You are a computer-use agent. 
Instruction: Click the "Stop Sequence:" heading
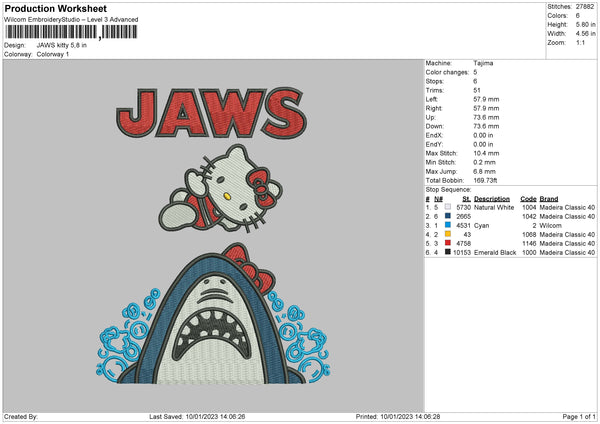pyautogui.click(x=448, y=189)
